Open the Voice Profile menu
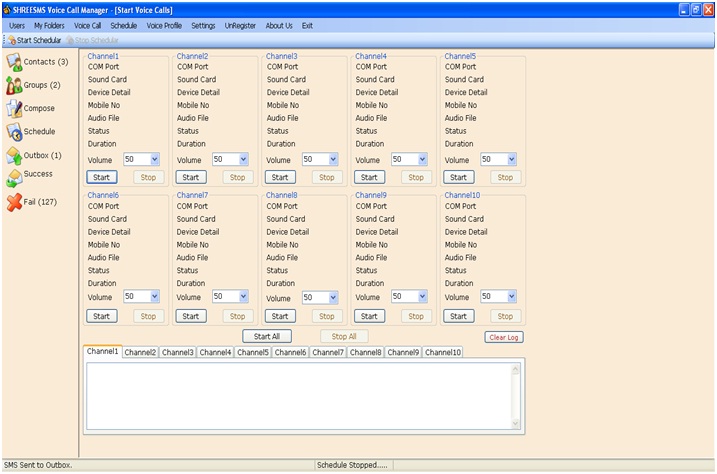 164,26
